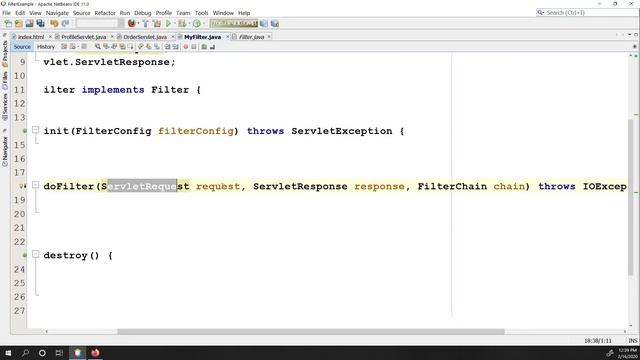Click Find Previous Occurrence icon
Image resolution: width=640 pixels, height=360 pixels.
click(x=106, y=47)
